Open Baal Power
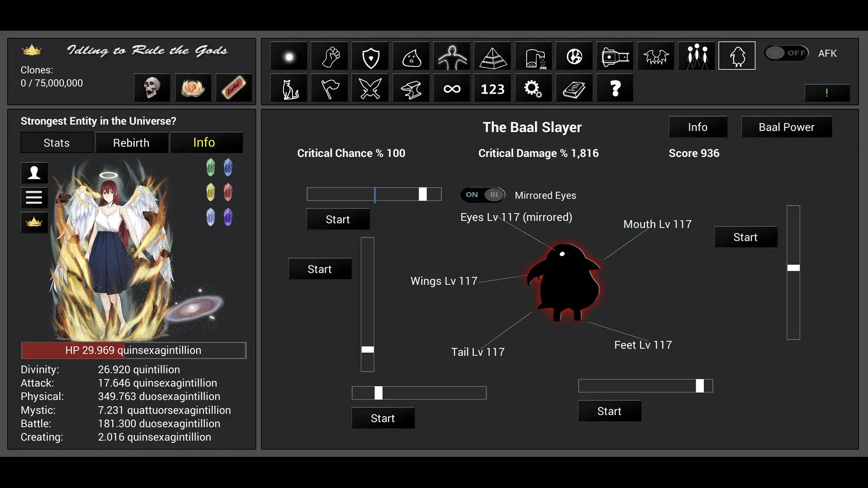The height and width of the screenshot is (488, 868). coord(786,127)
